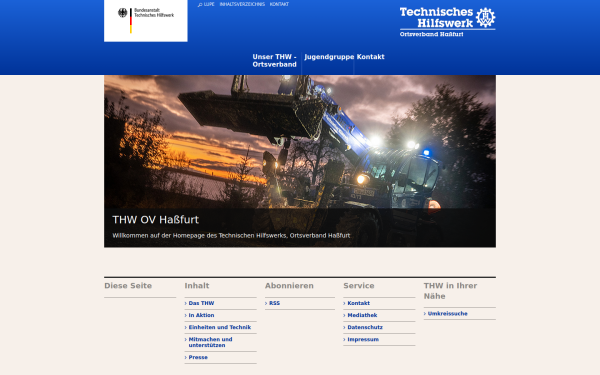View the Datenschutz page link

tap(365, 328)
